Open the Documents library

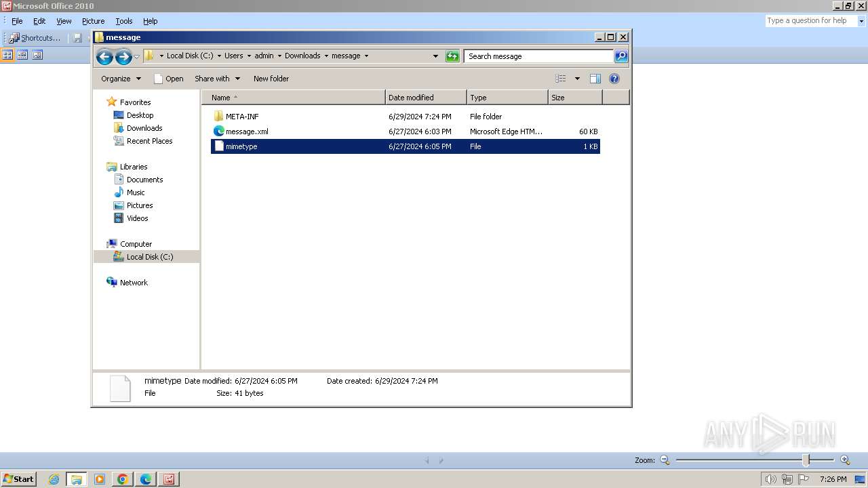coord(144,180)
